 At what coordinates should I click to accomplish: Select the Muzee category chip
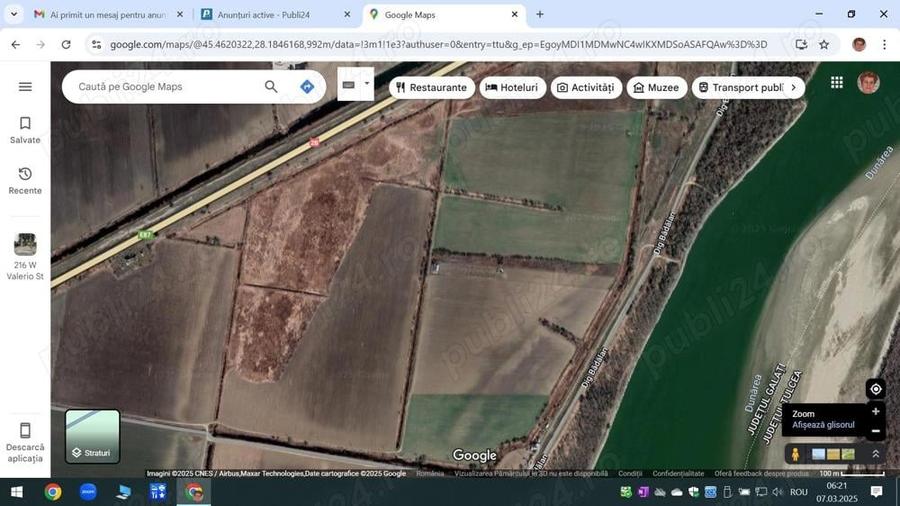click(657, 87)
